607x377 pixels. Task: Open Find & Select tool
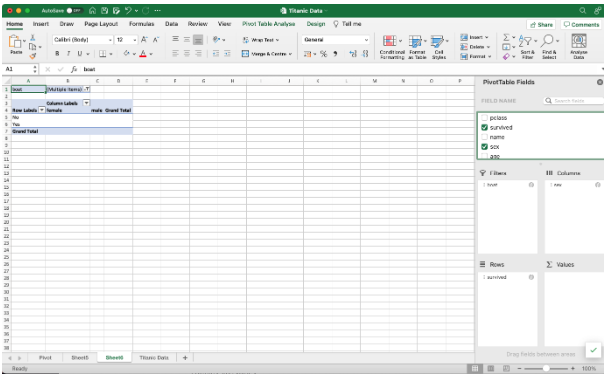pyautogui.click(x=549, y=46)
